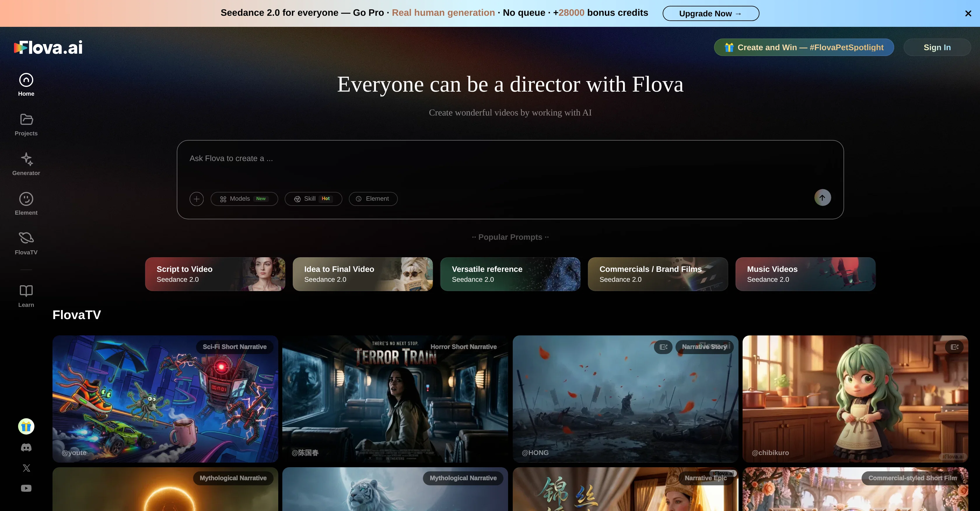The image size is (980, 511).
Task: Open the Element selector in prompt box
Action: click(373, 199)
